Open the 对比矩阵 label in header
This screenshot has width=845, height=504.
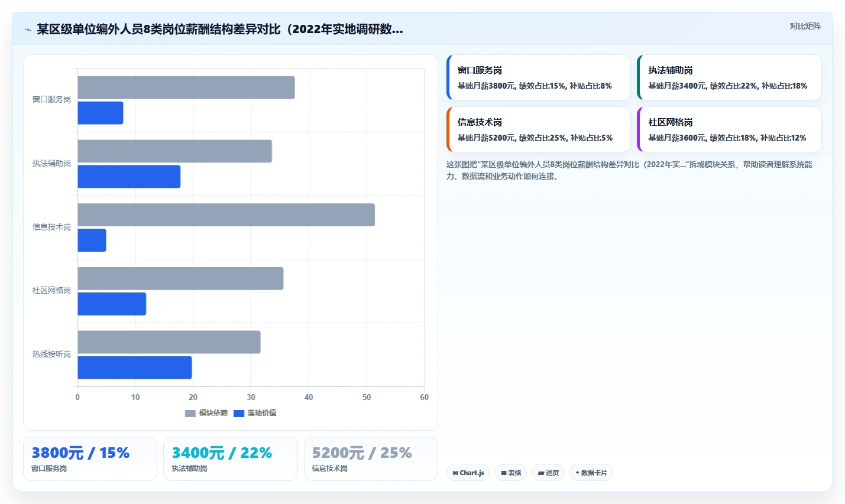click(x=805, y=26)
